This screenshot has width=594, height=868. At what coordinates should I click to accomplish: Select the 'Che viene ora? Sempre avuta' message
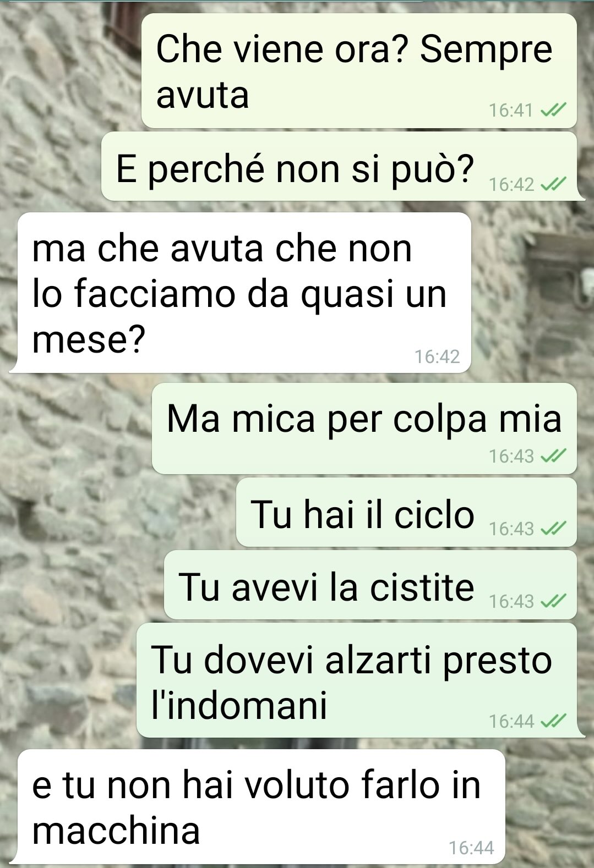[x=359, y=71]
